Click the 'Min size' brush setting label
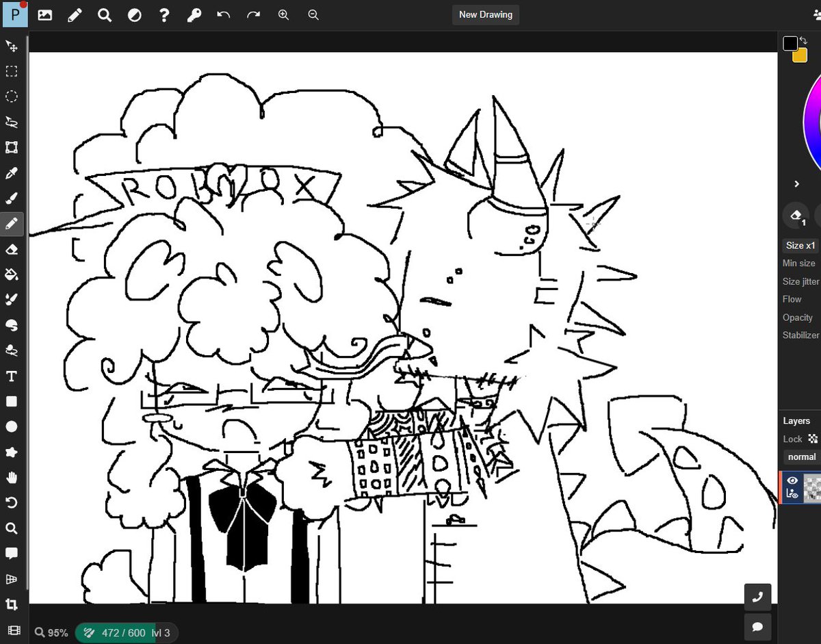This screenshot has height=644, width=821. click(x=799, y=263)
